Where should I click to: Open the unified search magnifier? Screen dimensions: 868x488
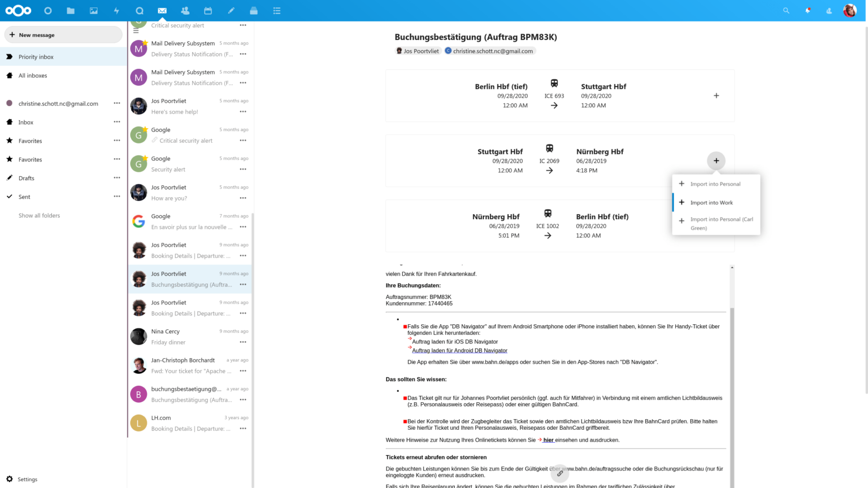[x=786, y=10]
